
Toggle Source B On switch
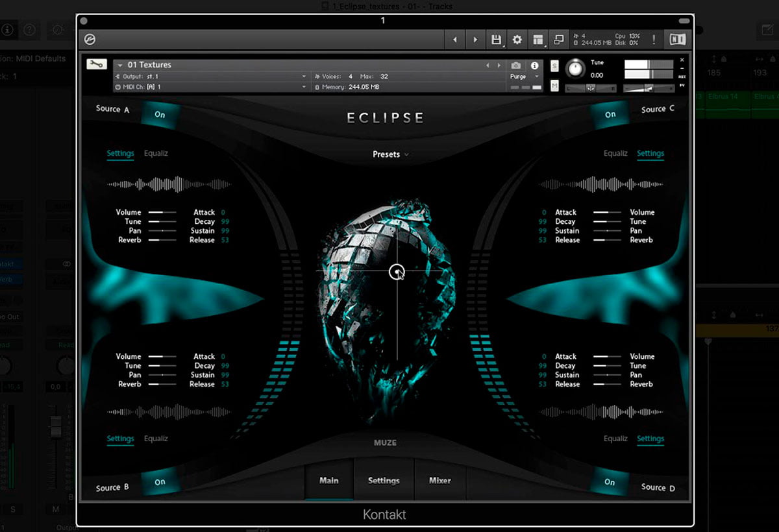coord(160,482)
